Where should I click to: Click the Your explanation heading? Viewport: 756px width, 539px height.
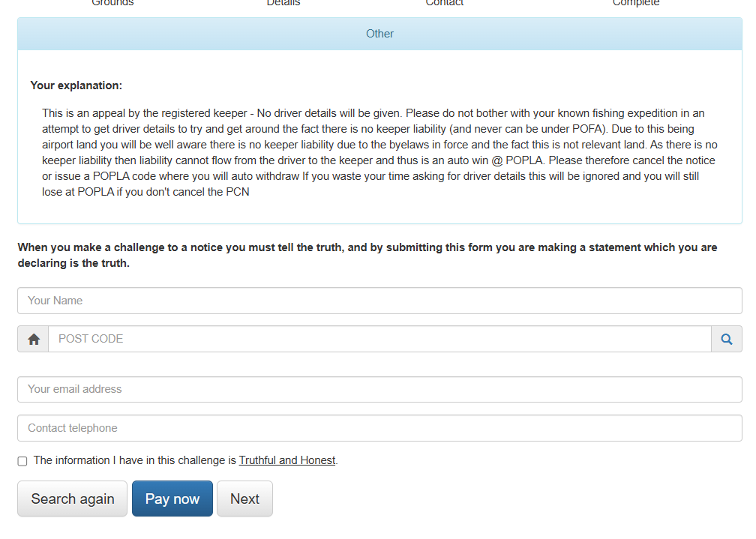coord(76,85)
